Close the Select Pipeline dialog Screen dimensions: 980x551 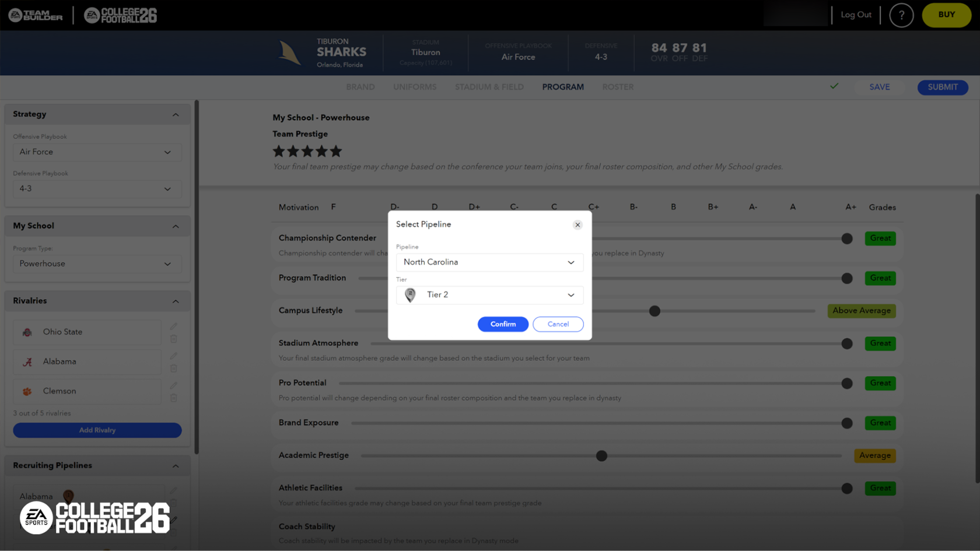pos(577,224)
